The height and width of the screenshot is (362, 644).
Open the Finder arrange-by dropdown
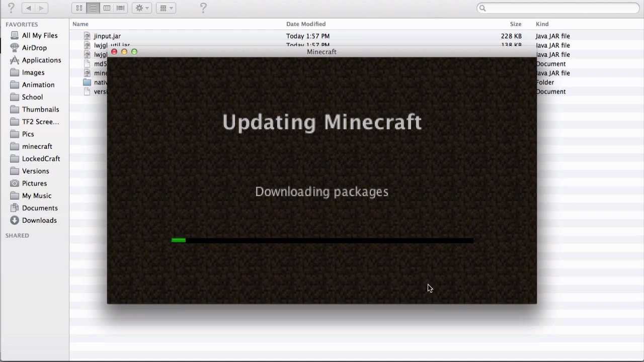point(166,8)
